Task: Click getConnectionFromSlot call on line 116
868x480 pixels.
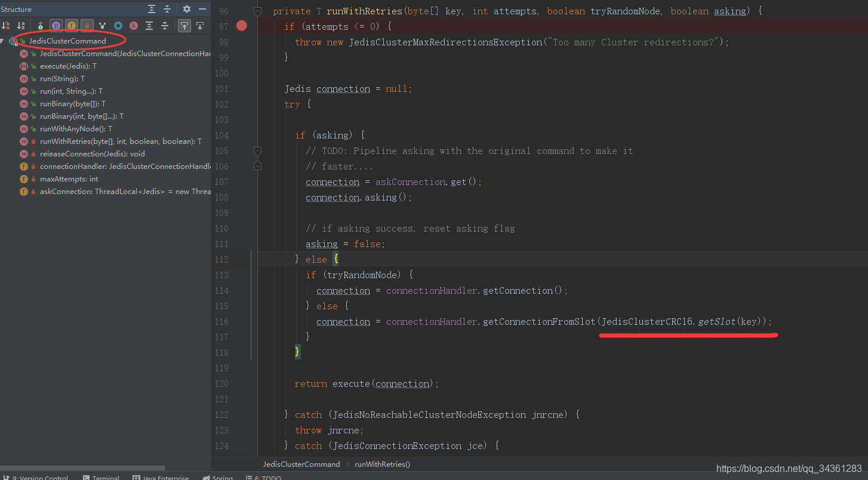Action: (539, 321)
